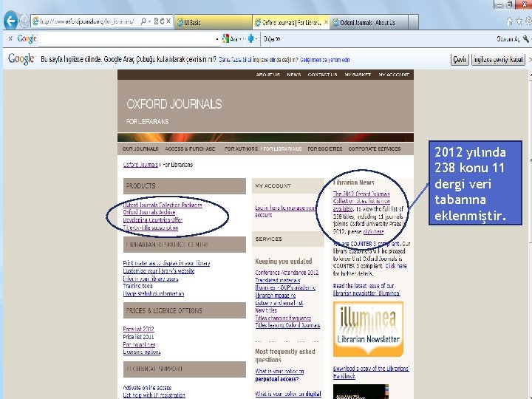Click the URL address field
The height and width of the screenshot is (399, 532).
pos(86,21)
